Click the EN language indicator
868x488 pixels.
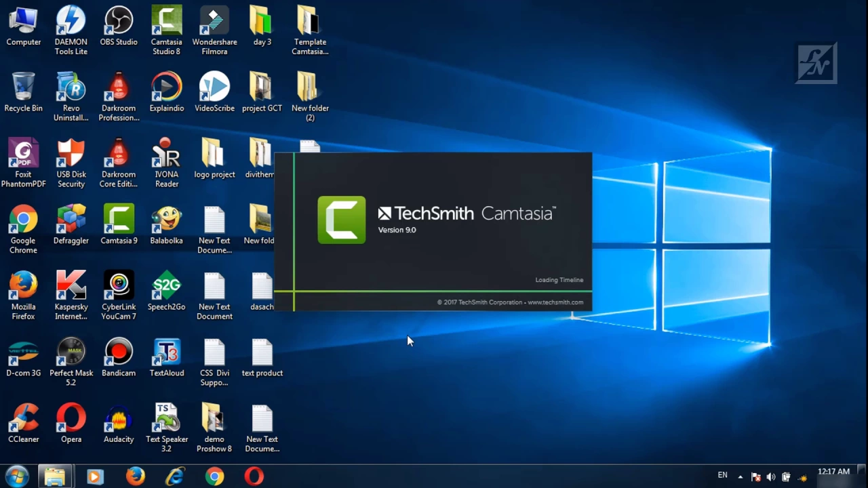coord(723,475)
